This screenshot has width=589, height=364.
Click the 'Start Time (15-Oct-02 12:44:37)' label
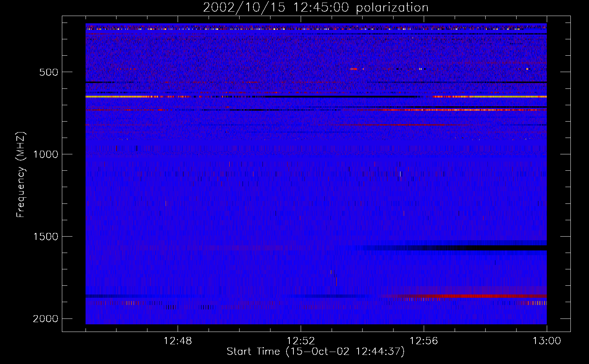[x=316, y=352]
